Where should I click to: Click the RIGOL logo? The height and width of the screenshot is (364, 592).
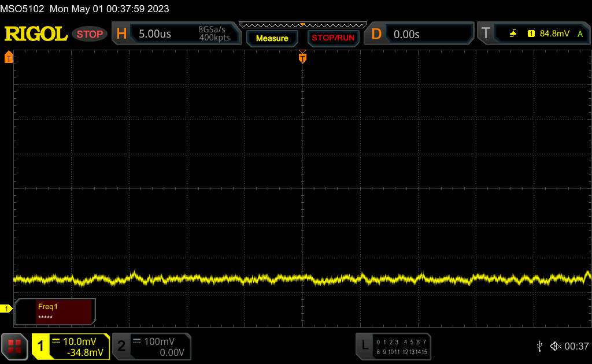point(36,34)
